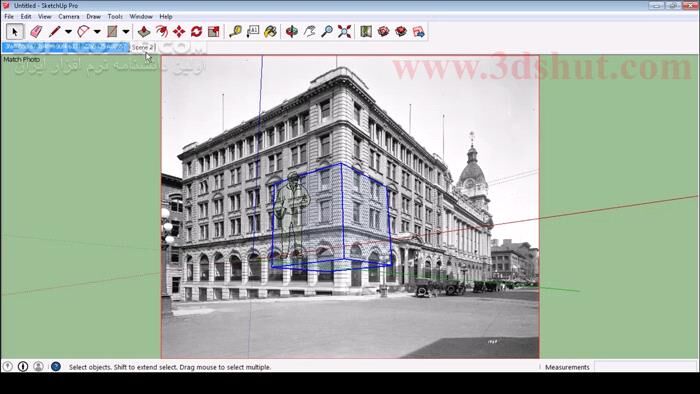Click the user sign-in status icon
The width and height of the screenshot is (700, 394).
(x=38, y=366)
